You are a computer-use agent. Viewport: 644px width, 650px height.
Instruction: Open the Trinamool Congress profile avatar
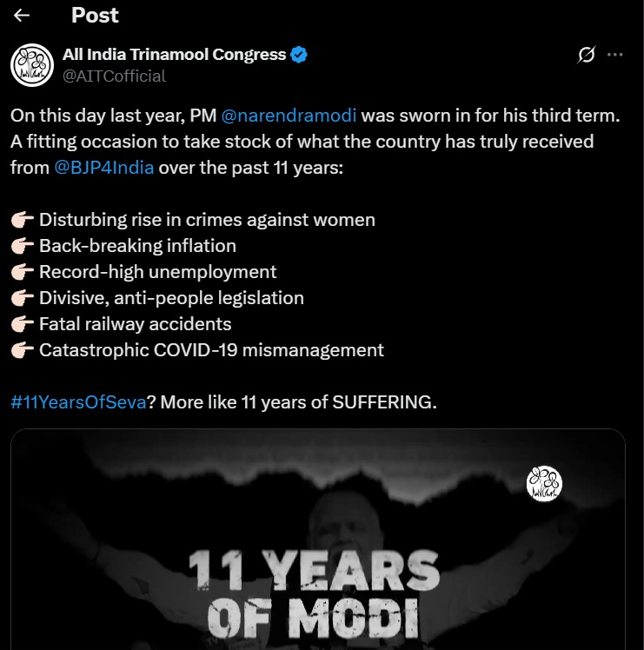point(32,64)
